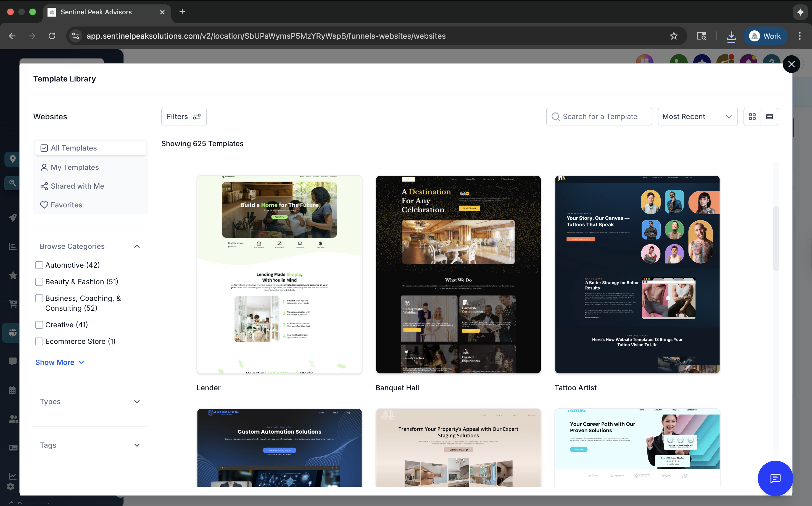Reload the current page
This screenshot has height=506, width=812.
[x=52, y=36]
